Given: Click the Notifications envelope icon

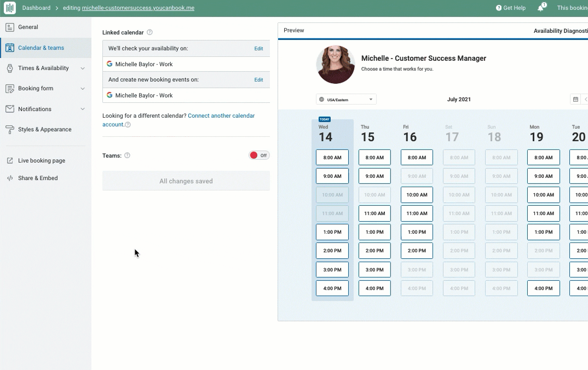Looking at the screenshot, I should click(x=10, y=109).
